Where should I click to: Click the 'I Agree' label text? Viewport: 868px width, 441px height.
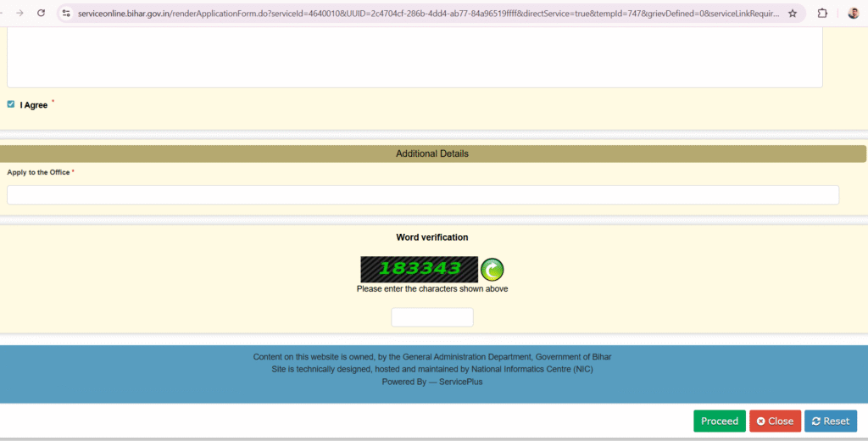point(34,105)
